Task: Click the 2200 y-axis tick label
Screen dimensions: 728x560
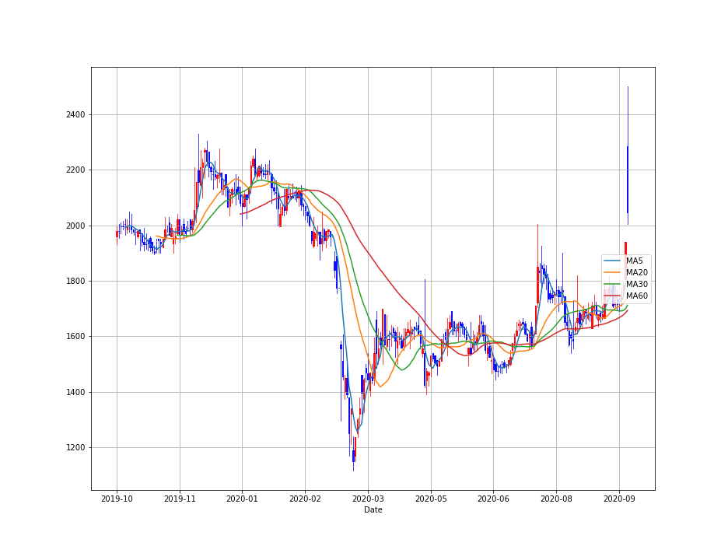Action: click(x=75, y=170)
